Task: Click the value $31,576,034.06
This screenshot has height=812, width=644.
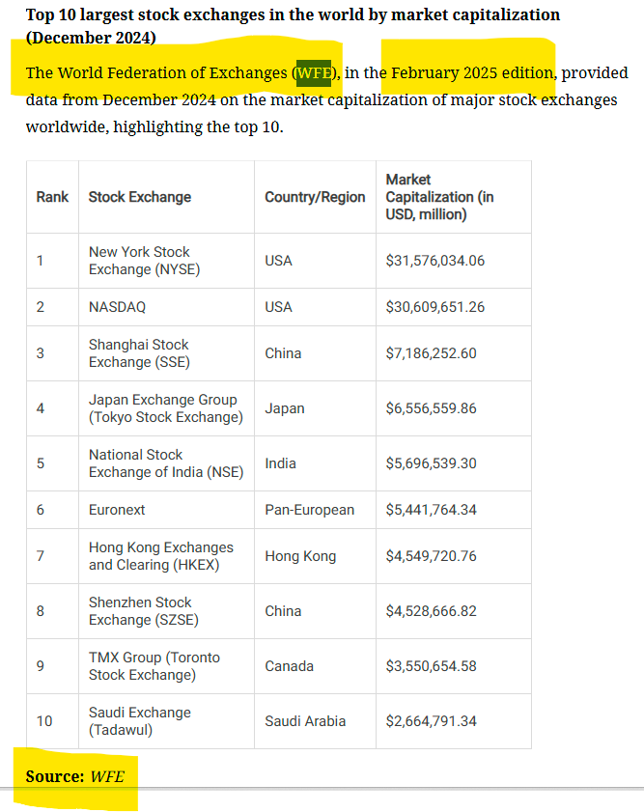Action: pyautogui.click(x=434, y=261)
